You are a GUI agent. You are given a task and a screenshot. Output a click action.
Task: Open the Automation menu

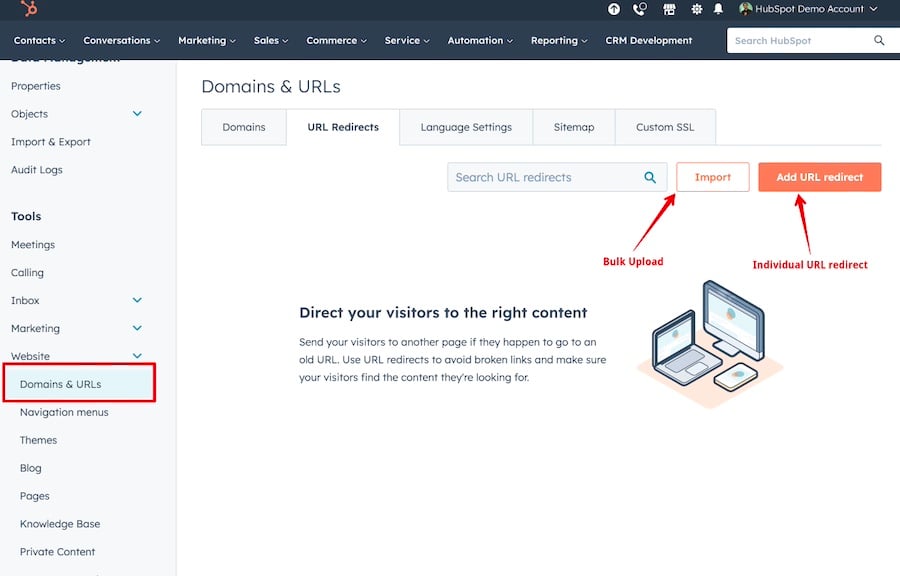[479, 41]
